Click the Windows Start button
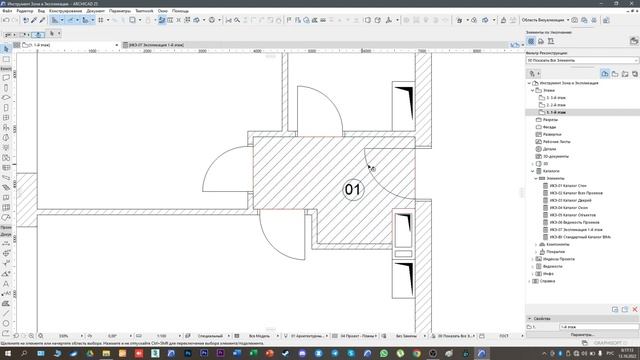Screen dimensions: 640x360 7,353
